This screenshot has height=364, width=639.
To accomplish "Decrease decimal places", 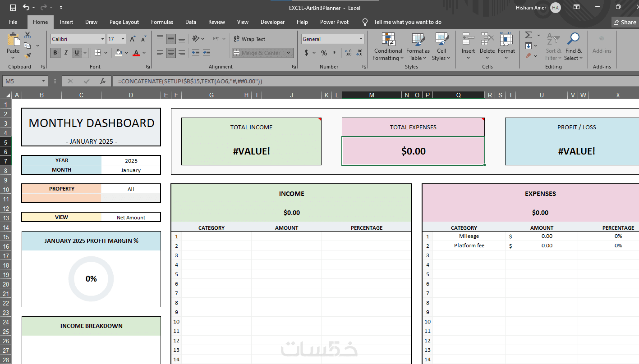I will [x=359, y=53].
